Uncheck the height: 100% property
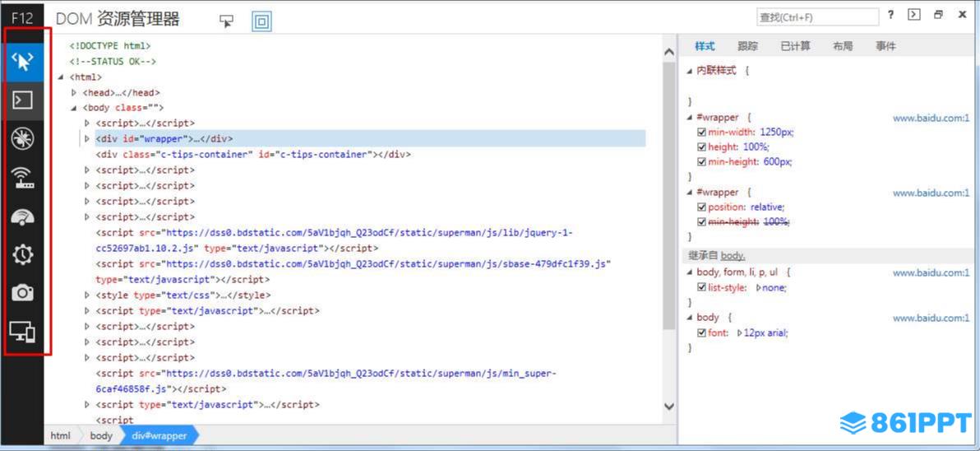Screen dimensions: 980x451 coord(701,147)
